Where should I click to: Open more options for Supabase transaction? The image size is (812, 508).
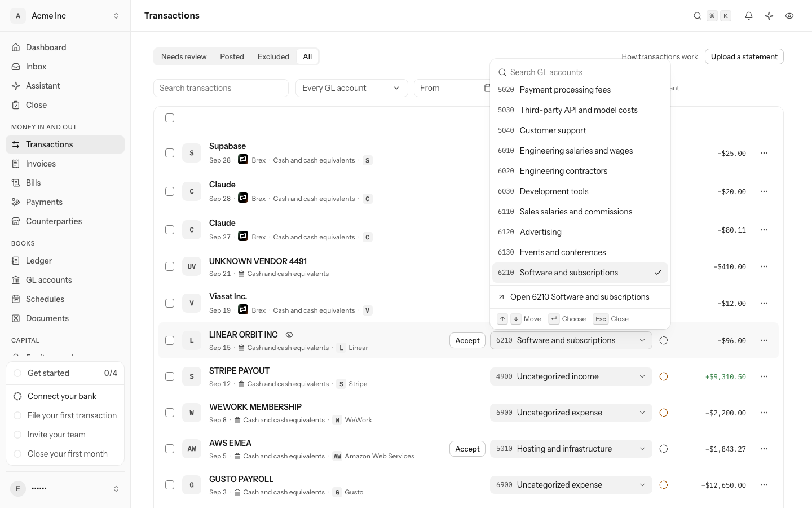coord(764,153)
